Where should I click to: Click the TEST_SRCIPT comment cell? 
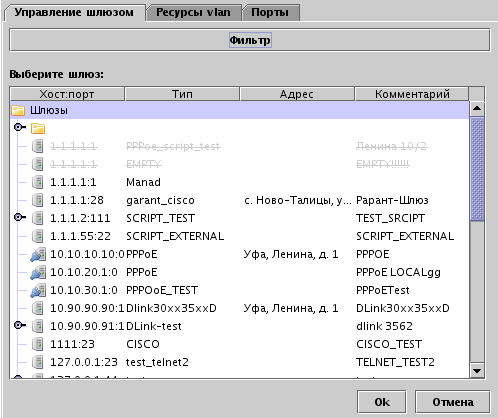click(390, 218)
